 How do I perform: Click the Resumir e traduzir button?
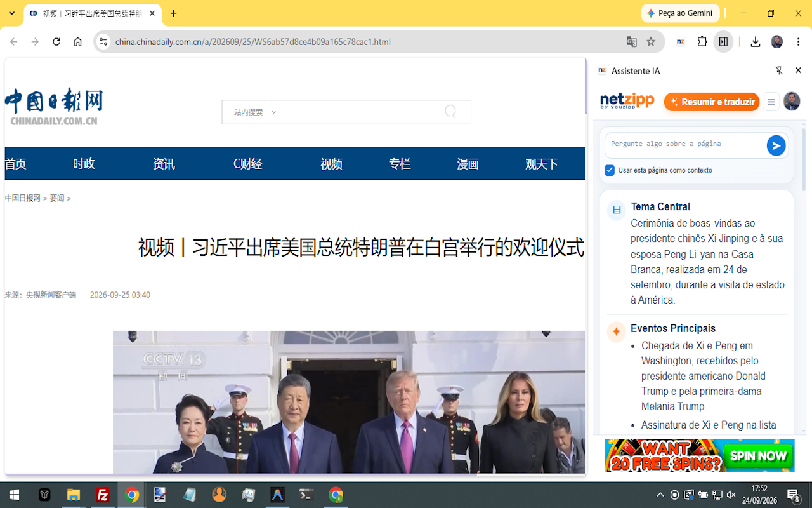712,102
